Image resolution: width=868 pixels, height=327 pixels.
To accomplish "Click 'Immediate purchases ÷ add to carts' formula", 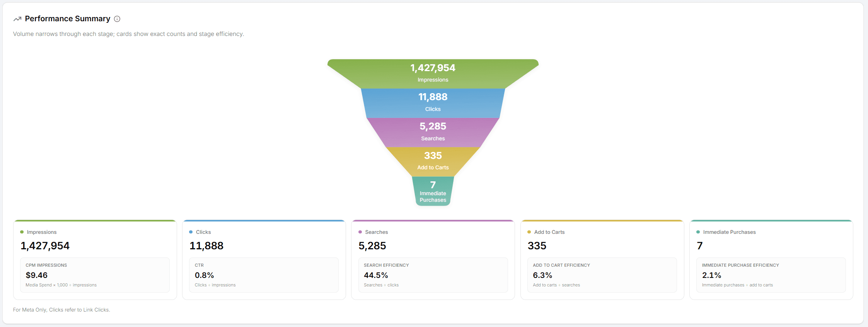I will (x=737, y=285).
